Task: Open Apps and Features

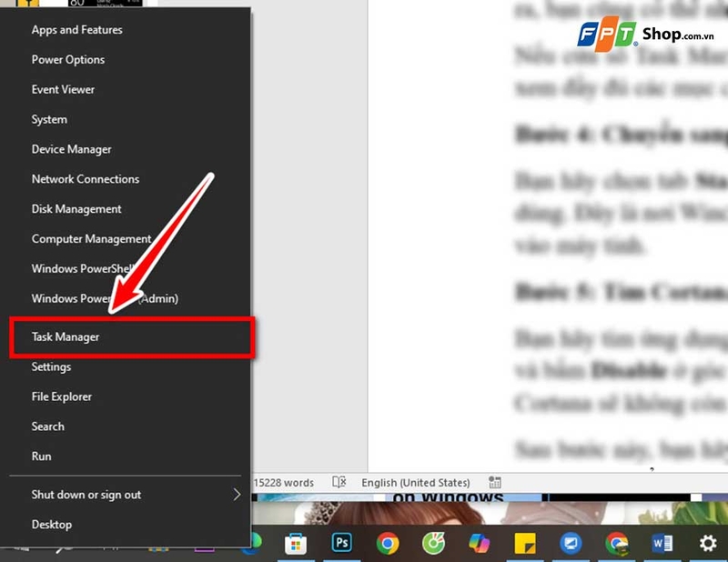Action: point(126,30)
